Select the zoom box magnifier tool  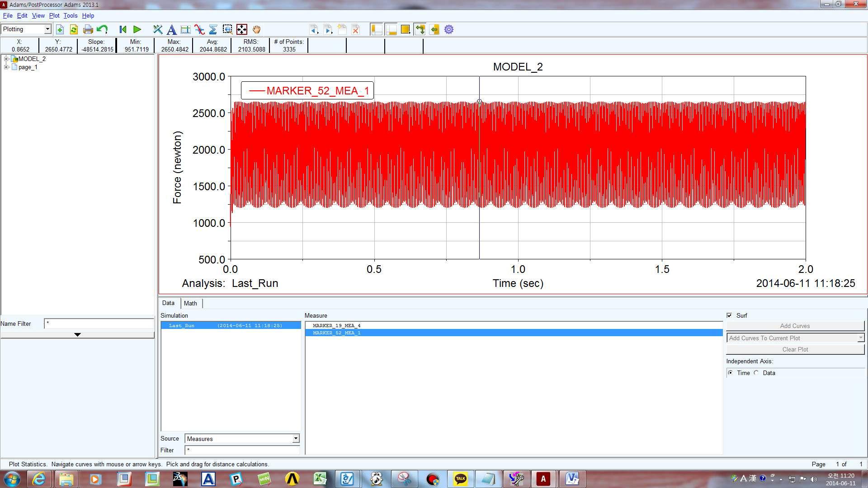click(x=227, y=29)
